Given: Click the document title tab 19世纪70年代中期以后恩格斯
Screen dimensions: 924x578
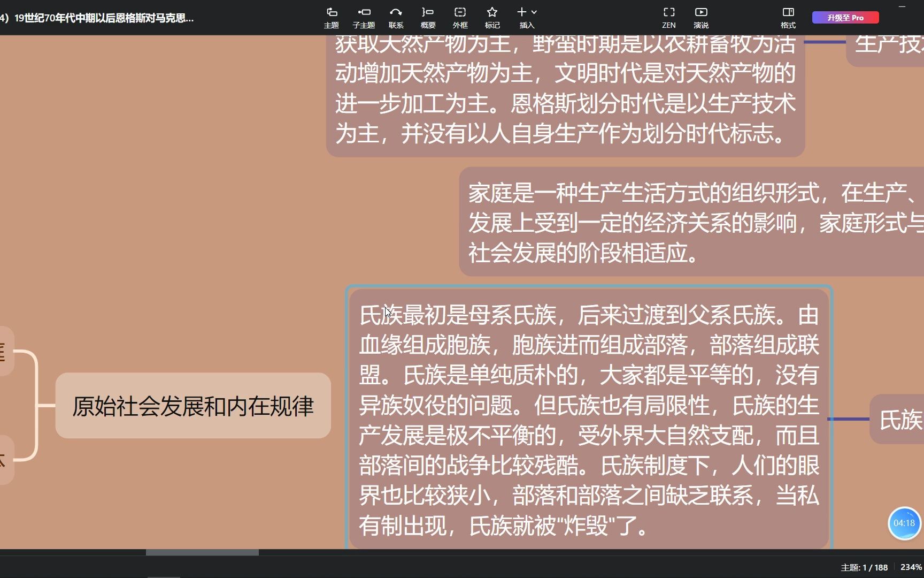Looking at the screenshot, I should [97, 18].
